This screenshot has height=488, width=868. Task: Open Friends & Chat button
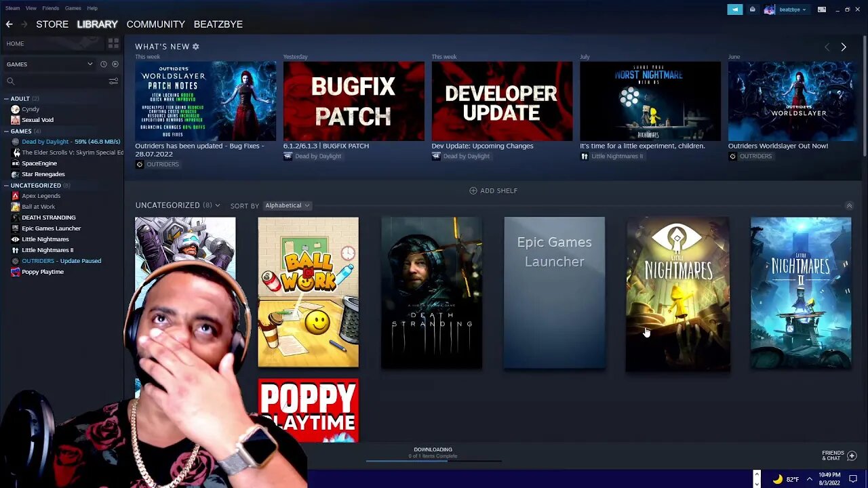[x=840, y=455]
